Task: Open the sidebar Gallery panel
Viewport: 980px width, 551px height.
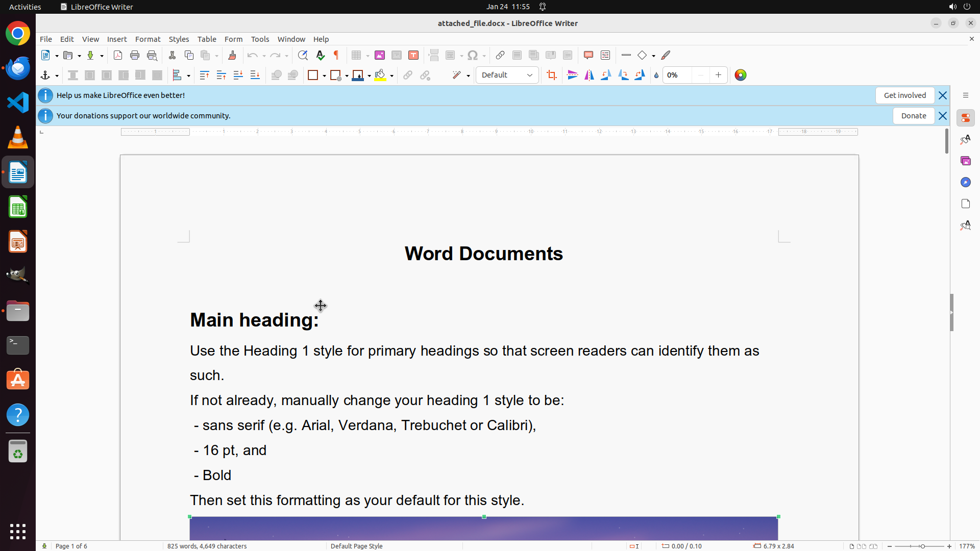Action: [965, 161]
